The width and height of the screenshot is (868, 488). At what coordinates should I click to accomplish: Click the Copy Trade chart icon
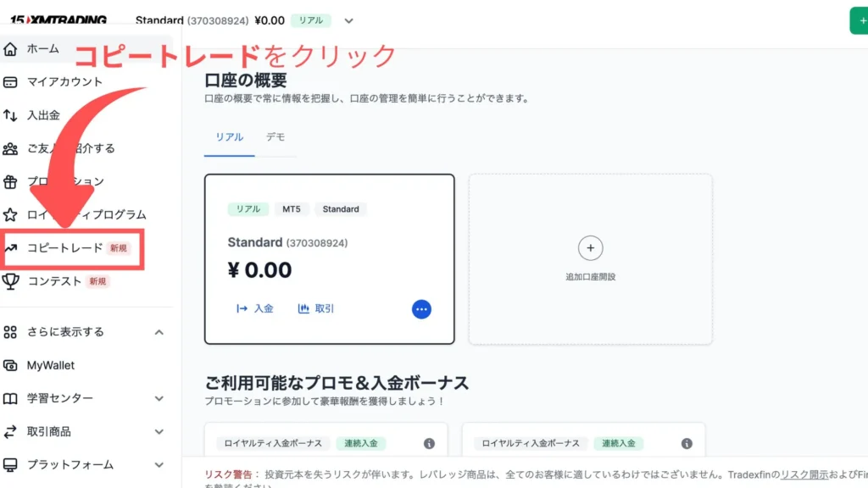tap(11, 248)
